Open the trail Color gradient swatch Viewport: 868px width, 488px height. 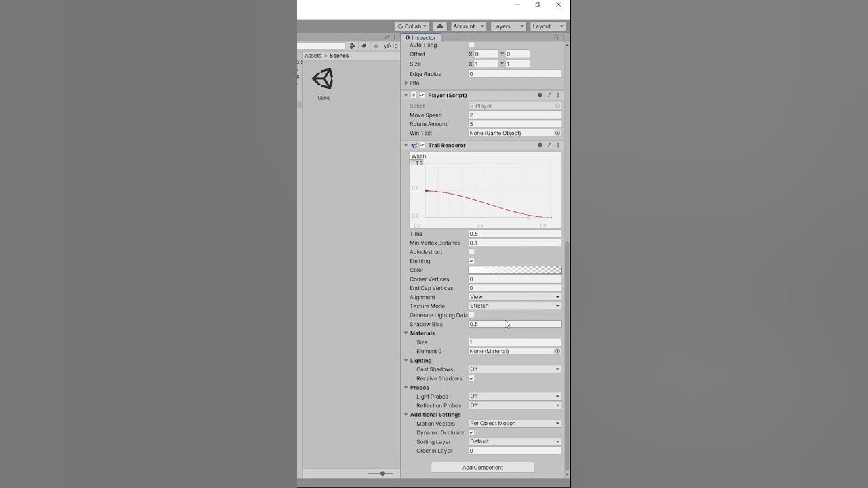point(515,270)
